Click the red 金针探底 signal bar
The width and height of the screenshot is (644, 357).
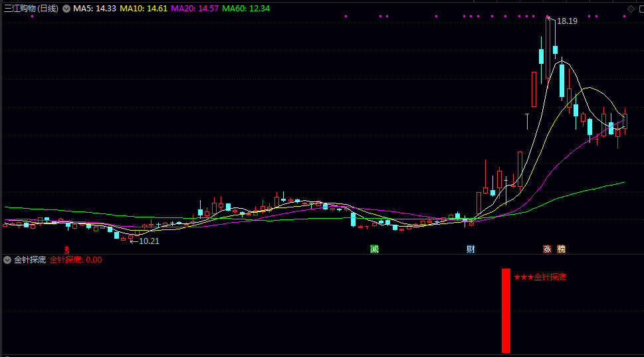(x=506, y=310)
